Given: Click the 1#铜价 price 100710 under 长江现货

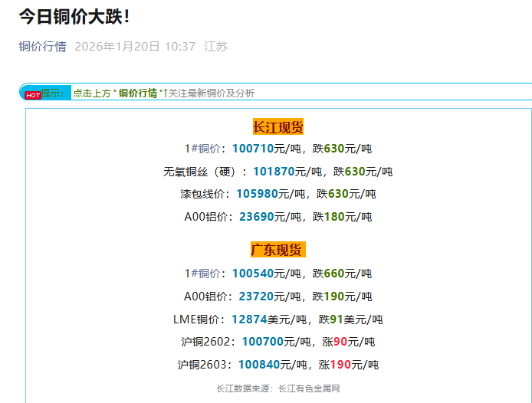Looking at the screenshot, I should pyautogui.click(x=252, y=149).
